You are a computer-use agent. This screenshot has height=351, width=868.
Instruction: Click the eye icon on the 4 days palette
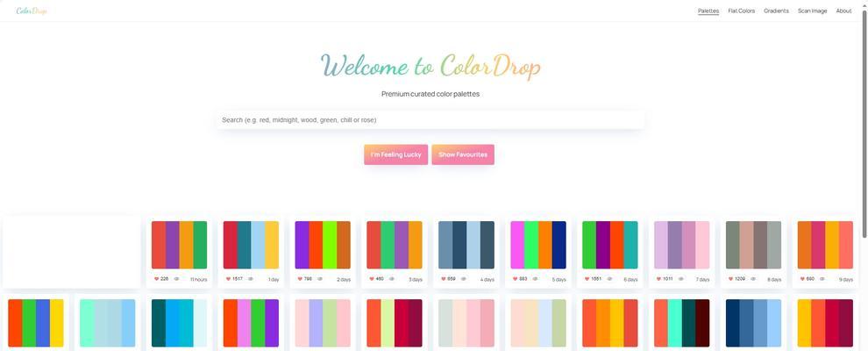coord(463,279)
